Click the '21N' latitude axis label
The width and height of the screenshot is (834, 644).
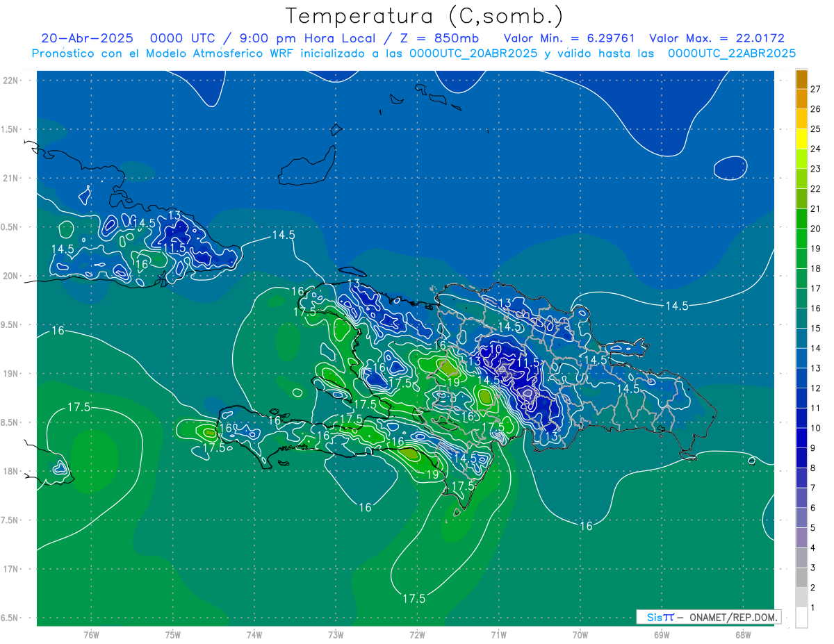pyautogui.click(x=10, y=178)
